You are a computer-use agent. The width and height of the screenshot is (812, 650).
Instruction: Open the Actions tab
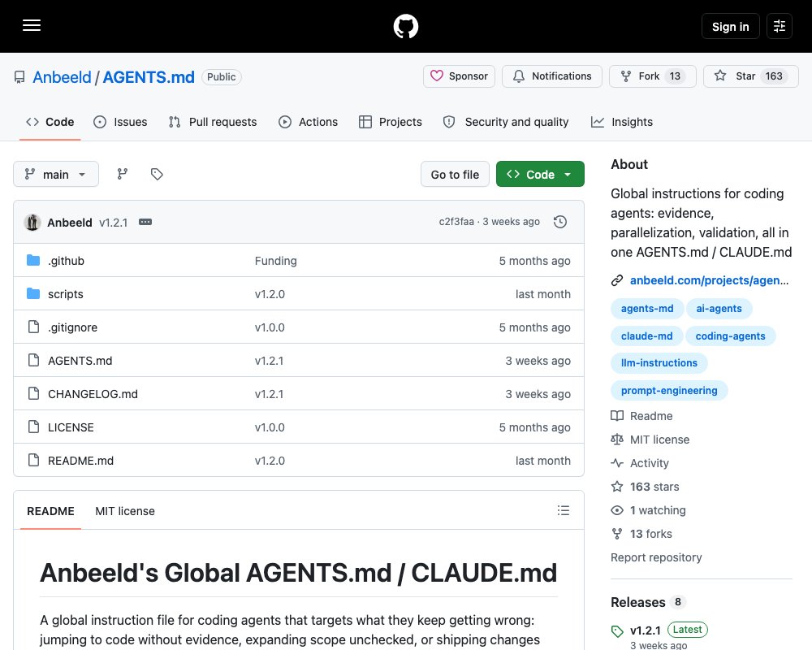pyautogui.click(x=308, y=122)
